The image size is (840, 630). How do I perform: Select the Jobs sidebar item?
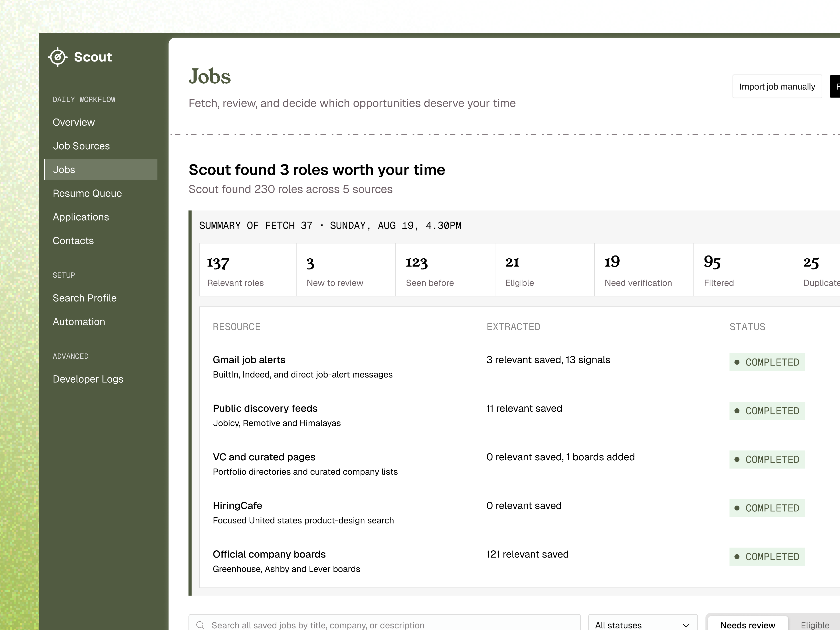click(x=101, y=169)
